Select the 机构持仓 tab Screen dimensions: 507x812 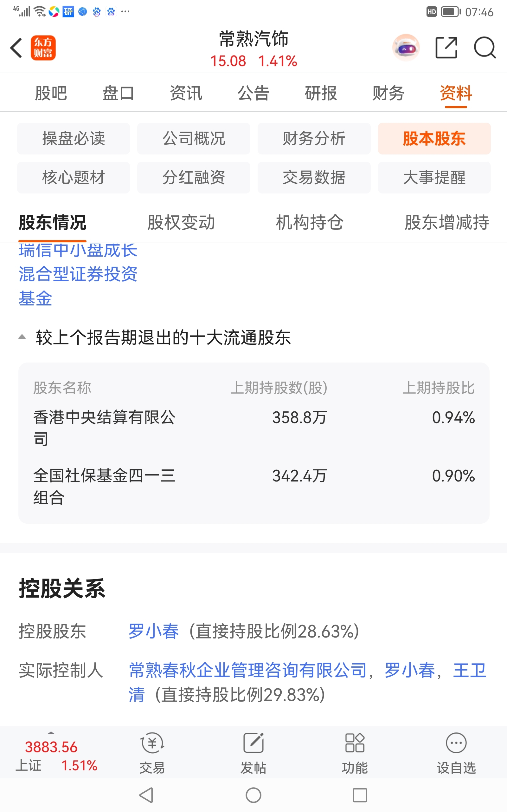click(310, 222)
